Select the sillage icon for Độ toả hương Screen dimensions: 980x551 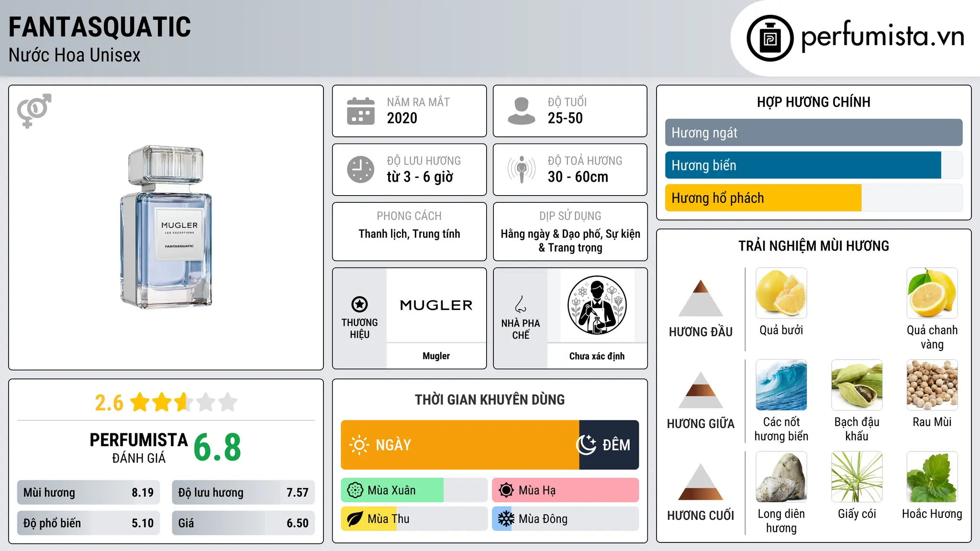point(522,169)
